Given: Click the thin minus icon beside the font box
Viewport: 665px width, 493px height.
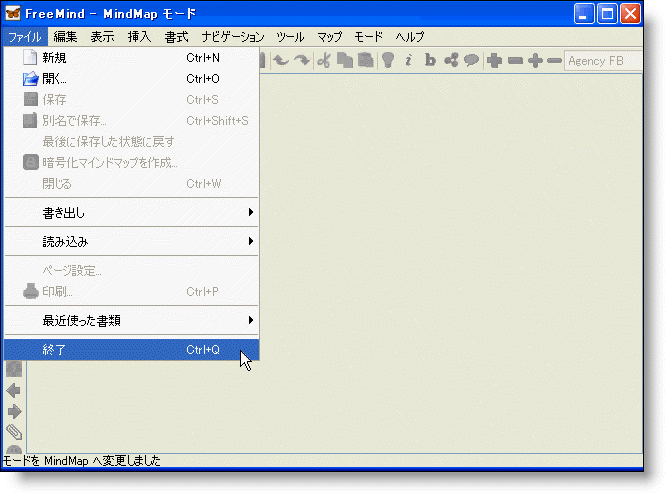Looking at the screenshot, I should (x=554, y=61).
